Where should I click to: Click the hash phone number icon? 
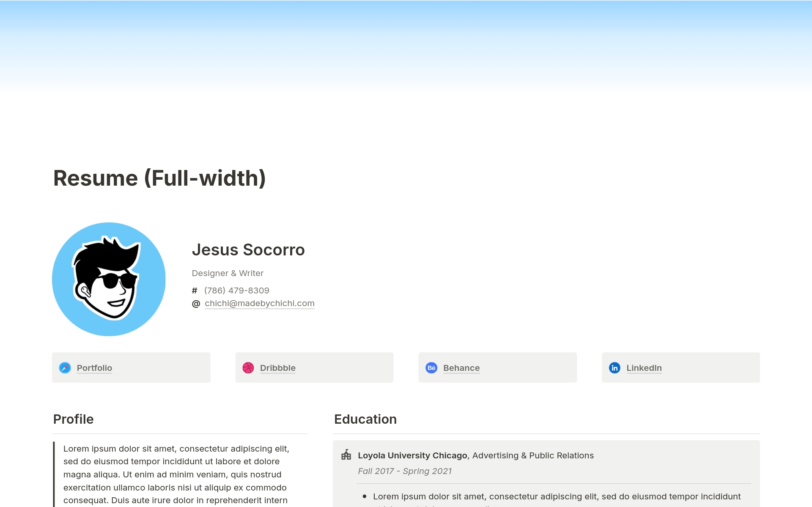[195, 290]
